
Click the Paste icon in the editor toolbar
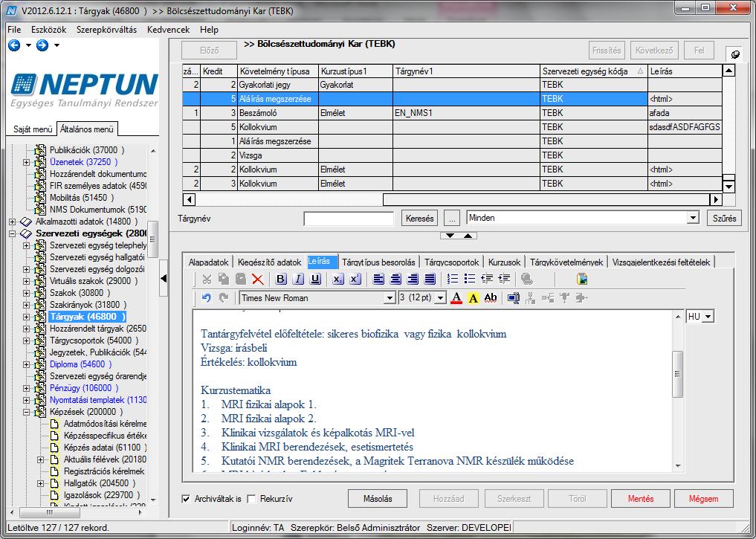pyautogui.click(x=241, y=279)
